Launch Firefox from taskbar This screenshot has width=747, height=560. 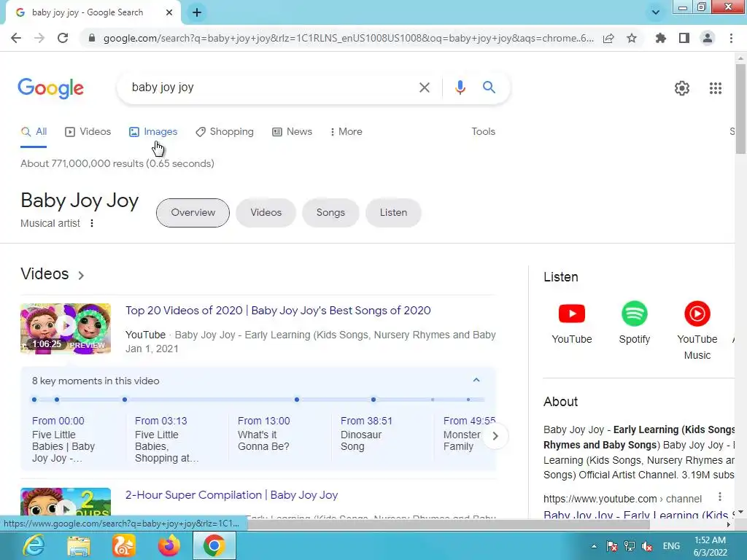(169, 545)
